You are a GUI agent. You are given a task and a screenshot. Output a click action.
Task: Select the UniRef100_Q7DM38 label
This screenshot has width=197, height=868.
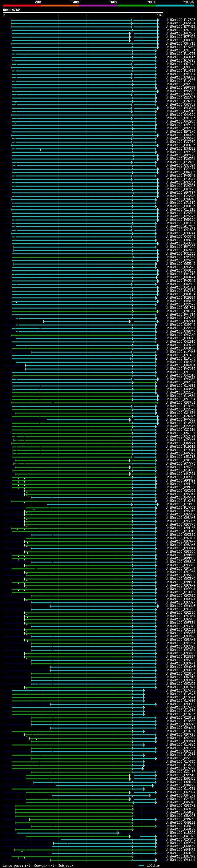[180, 504]
